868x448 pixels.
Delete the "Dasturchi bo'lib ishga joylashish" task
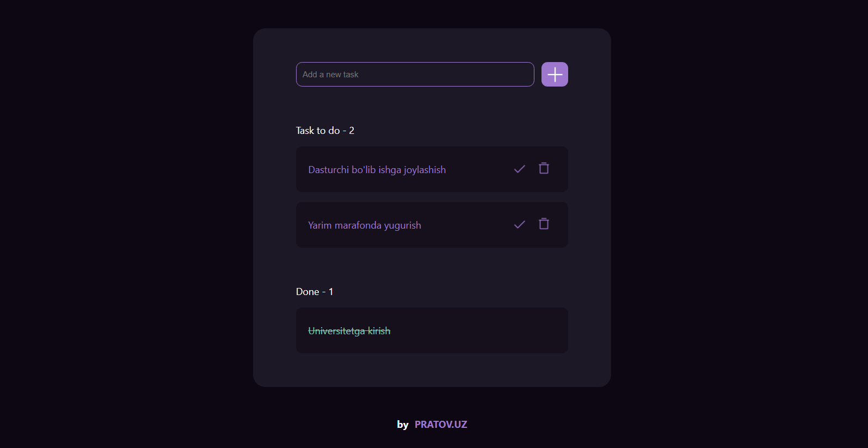544,168
